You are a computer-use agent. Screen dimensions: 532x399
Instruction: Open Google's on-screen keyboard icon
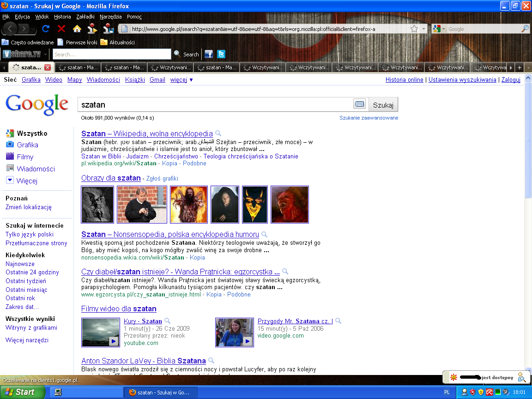click(x=359, y=104)
